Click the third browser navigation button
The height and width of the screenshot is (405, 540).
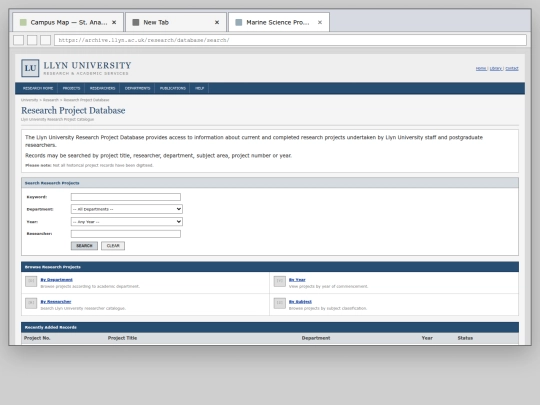45,40
